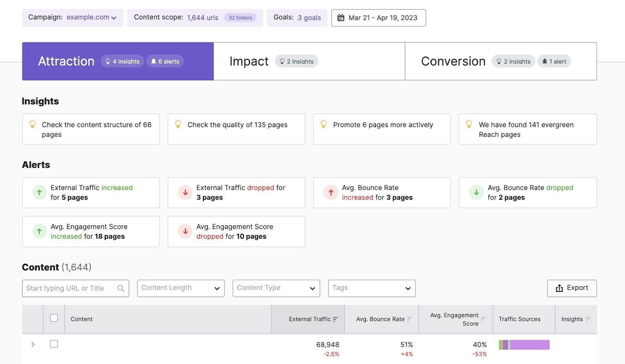Image resolution: width=625 pixels, height=364 pixels.
Task: Open the Content Type dropdown
Action: coord(276,288)
